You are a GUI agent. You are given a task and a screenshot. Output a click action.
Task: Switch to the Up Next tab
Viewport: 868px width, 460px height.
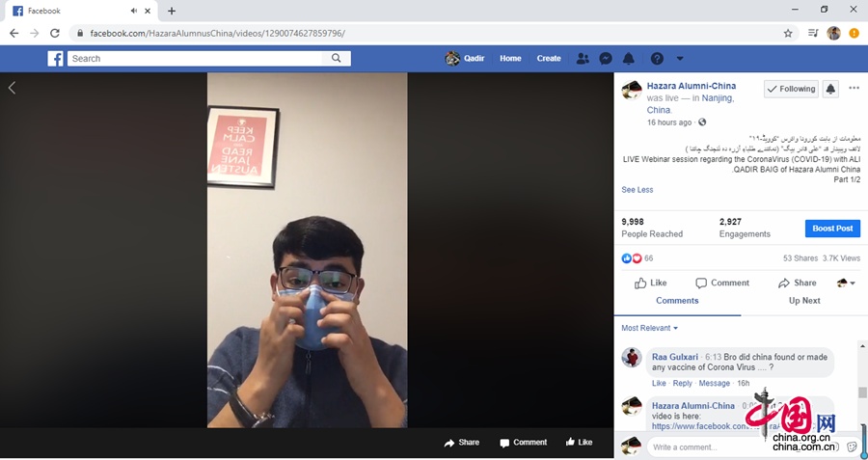(x=803, y=301)
